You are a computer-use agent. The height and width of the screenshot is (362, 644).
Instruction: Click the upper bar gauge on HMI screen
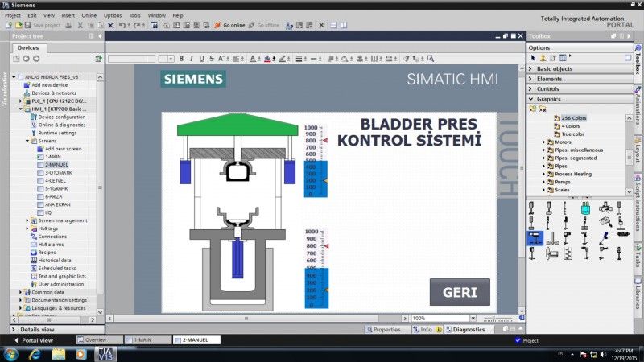click(316, 161)
